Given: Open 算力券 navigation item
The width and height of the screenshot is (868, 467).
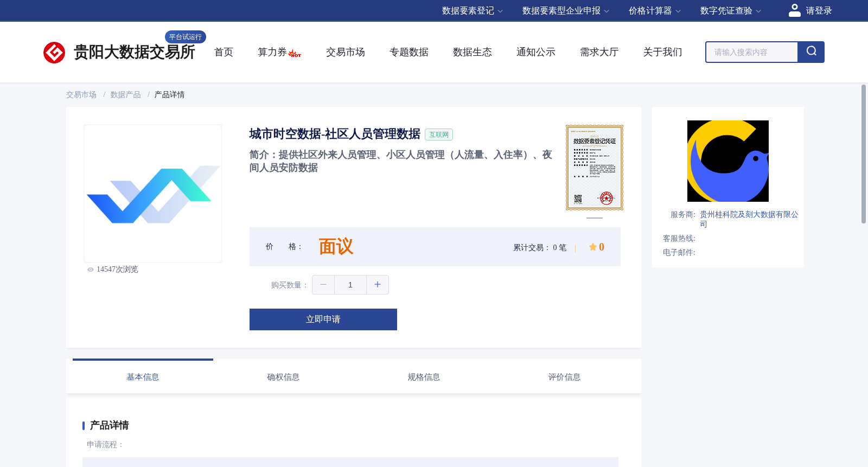Looking at the screenshot, I should pos(272,52).
